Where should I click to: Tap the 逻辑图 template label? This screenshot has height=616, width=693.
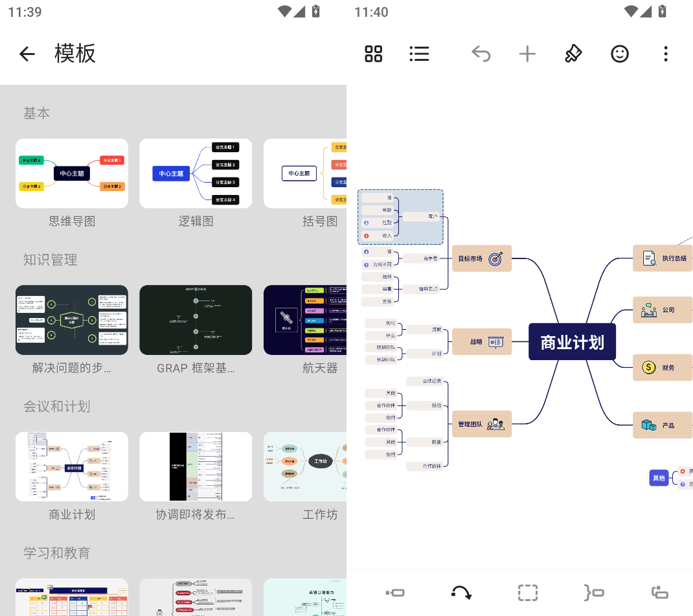(x=196, y=222)
